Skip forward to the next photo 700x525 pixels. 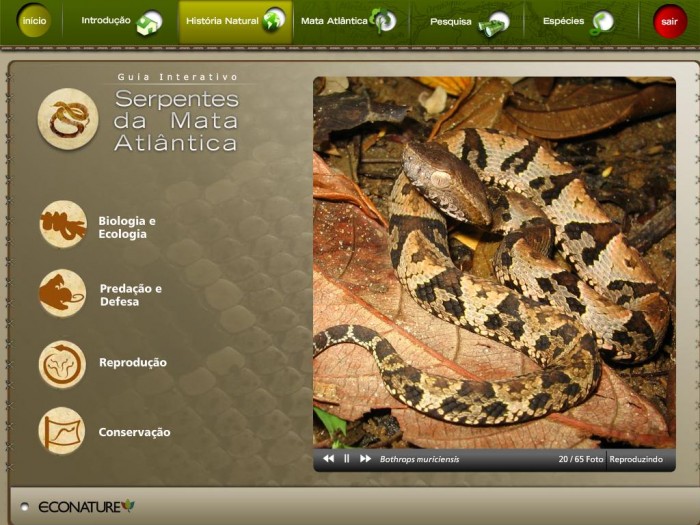[365, 458]
